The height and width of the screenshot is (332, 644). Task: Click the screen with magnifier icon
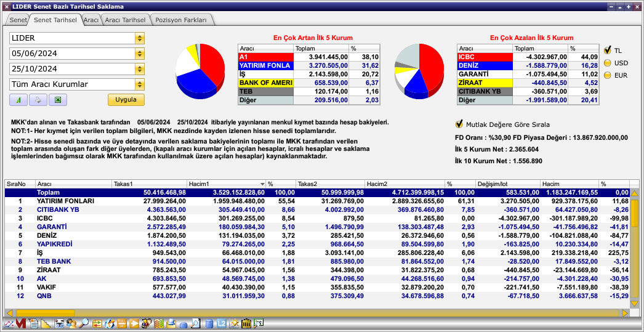point(259,323)
